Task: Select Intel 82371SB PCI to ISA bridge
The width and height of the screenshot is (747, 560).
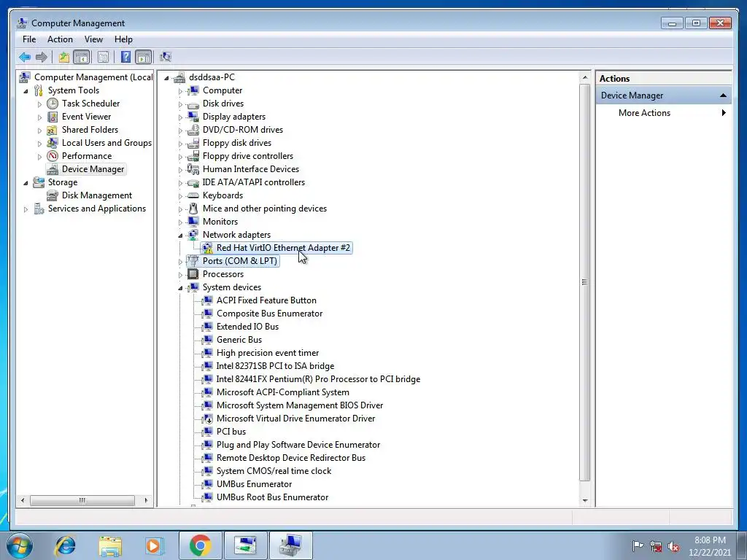Action: [275, 366]
